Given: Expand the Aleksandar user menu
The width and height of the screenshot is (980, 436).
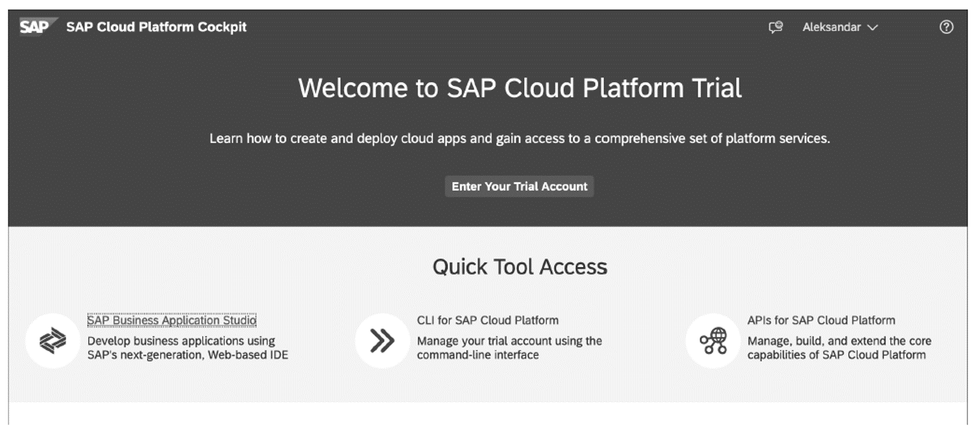Looking at the screenshot, I should tap(840, 27).
